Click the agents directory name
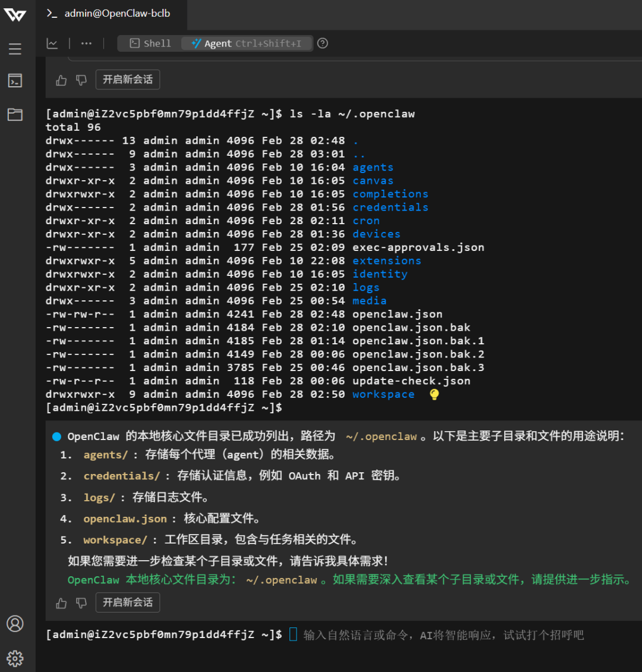This screenshot has width=642, height=672. (373, 167)
